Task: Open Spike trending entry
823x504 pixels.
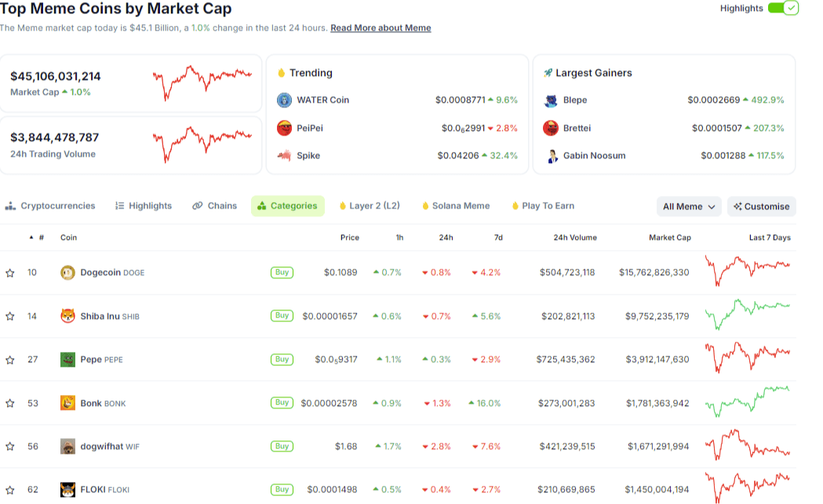Action: (x=308, y=156)
